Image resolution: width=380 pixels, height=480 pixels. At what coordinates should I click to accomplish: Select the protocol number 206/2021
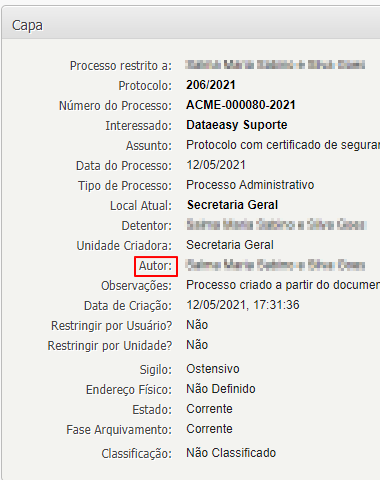(x=211, y=85)
